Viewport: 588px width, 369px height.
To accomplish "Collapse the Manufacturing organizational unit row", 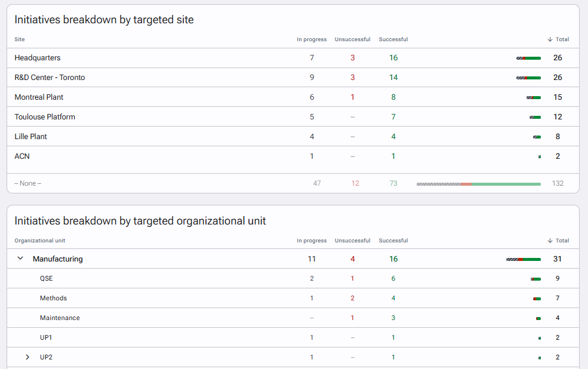I will pyautogui.click(x=21, y=259).
